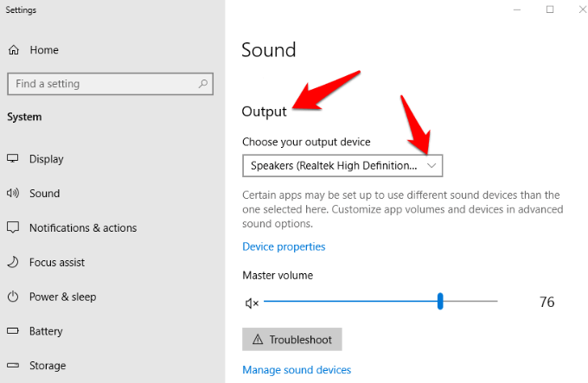Open the Sound settings page
Image resolution: width=588 pixels, height=383 pixels.
point(44,194)
